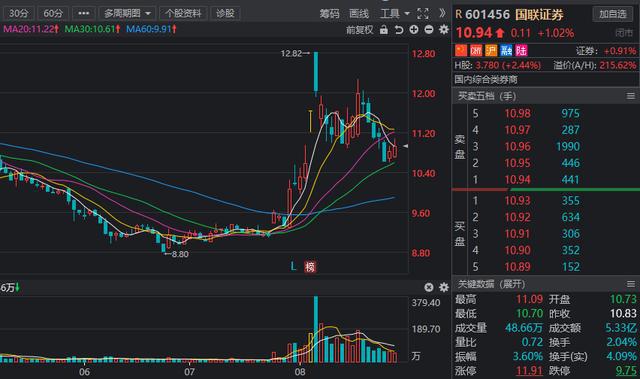Screen dimensions: 640x379
Task: Select buy level 3 price 10.91
Action: (518, 234)
